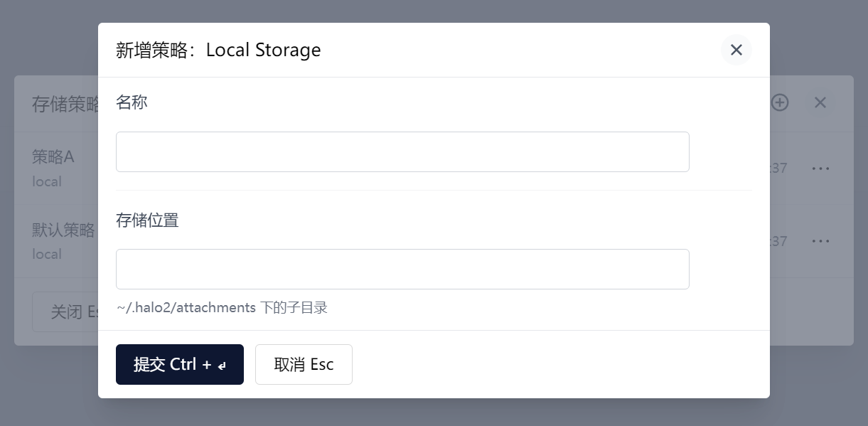This screenshot has height=426, width=868.
Task: Click the 名称 field label
Action: pos(132,102)
